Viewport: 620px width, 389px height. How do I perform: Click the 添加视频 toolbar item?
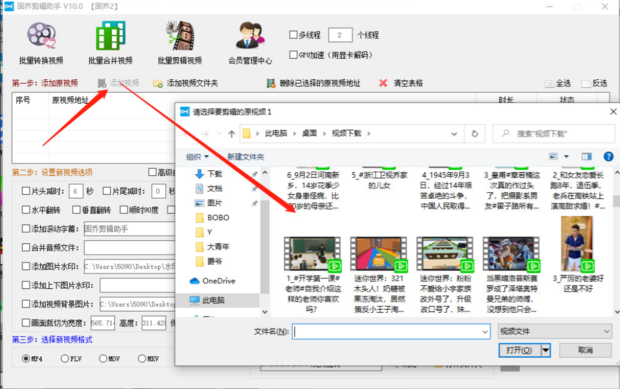119,83
